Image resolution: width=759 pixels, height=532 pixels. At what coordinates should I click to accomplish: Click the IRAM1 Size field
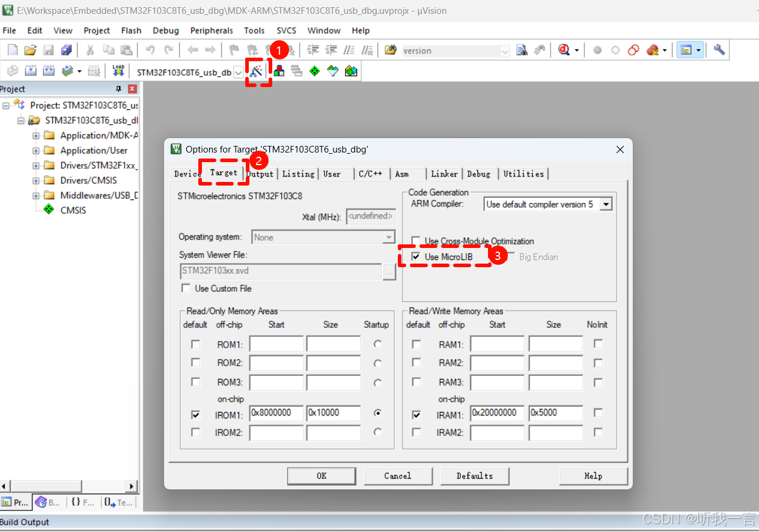(x=555, y=413)
